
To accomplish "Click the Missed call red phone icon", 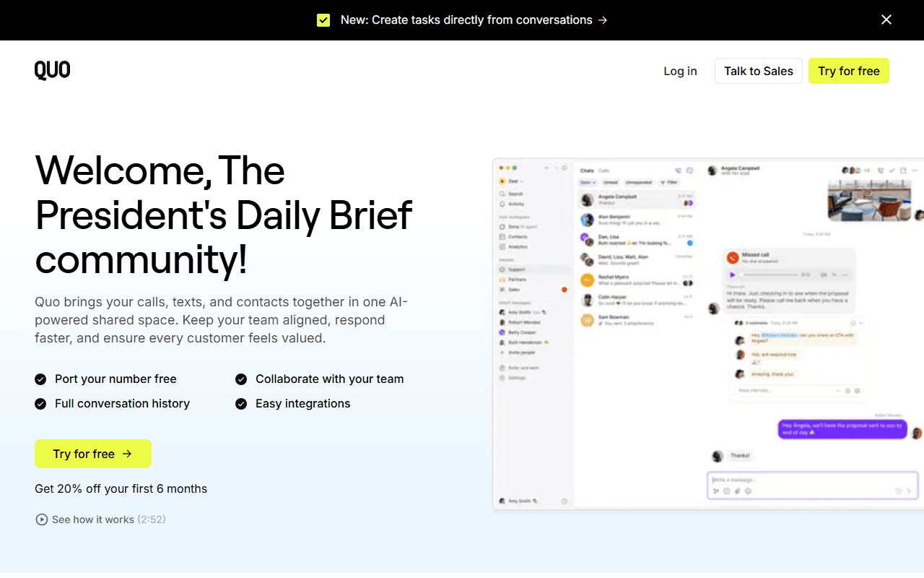I will (x=733, y=257).
